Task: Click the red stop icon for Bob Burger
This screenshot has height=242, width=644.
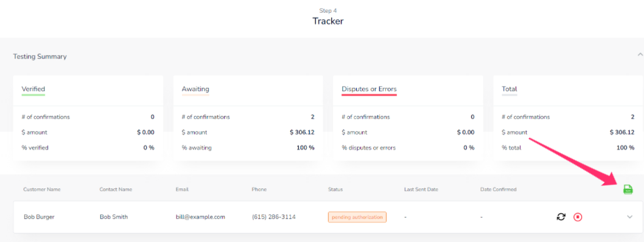Action: coord(578,216)
